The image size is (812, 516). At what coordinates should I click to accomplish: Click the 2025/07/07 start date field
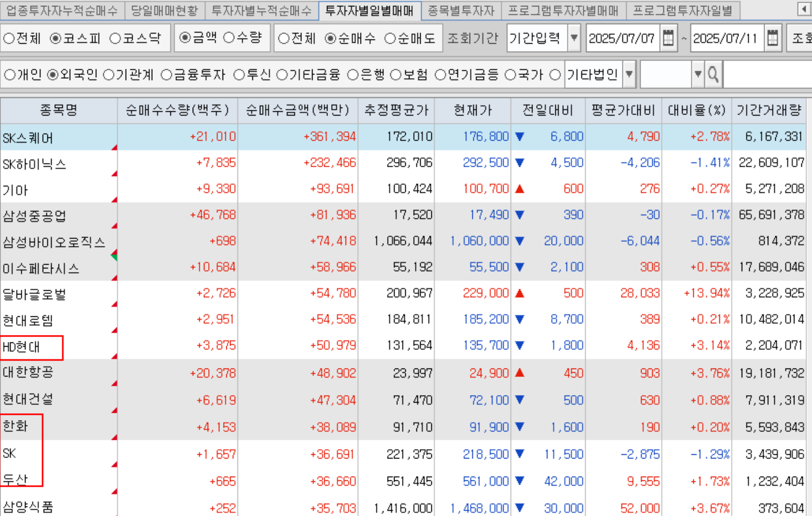click(x=621, y=38)
